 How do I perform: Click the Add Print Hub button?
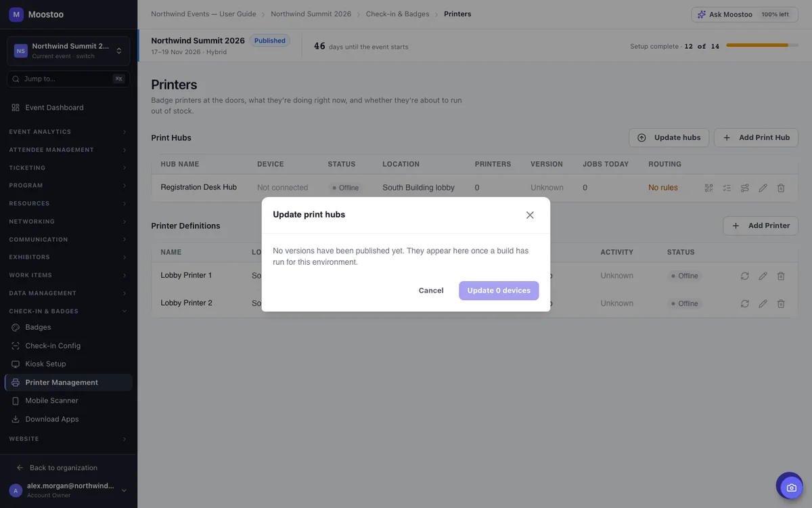tap(756, 137)
